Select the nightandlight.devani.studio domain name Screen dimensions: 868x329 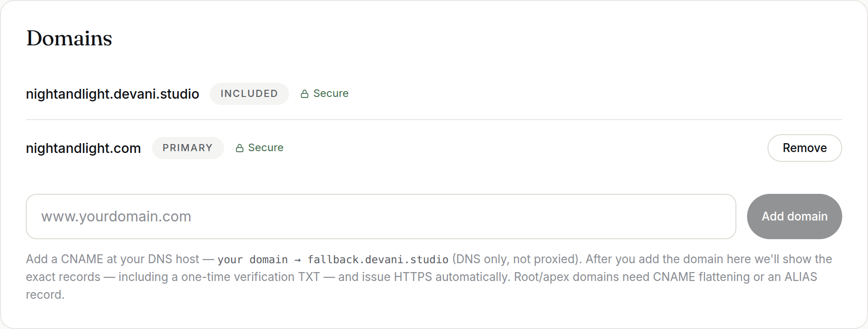[x=113, y=94]
